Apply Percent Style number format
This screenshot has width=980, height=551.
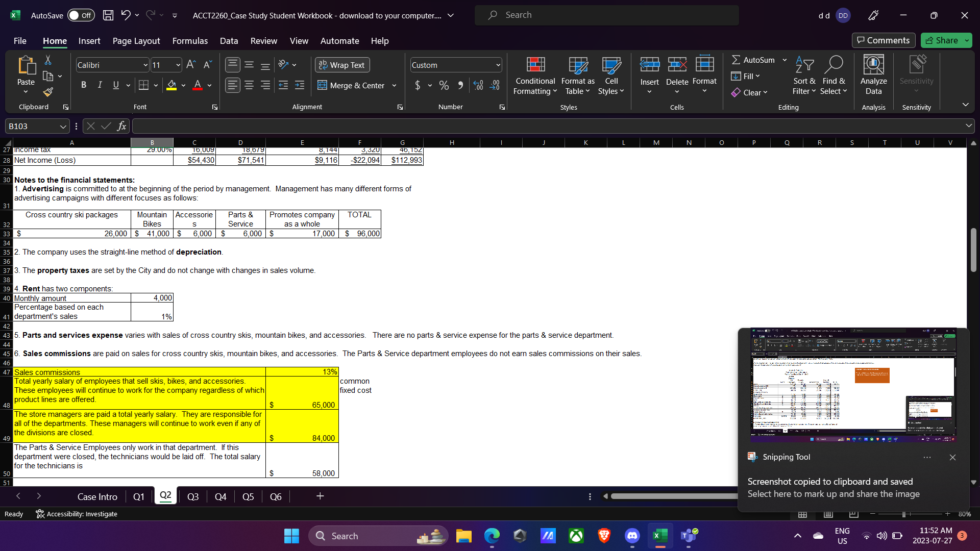pos(444,85)
